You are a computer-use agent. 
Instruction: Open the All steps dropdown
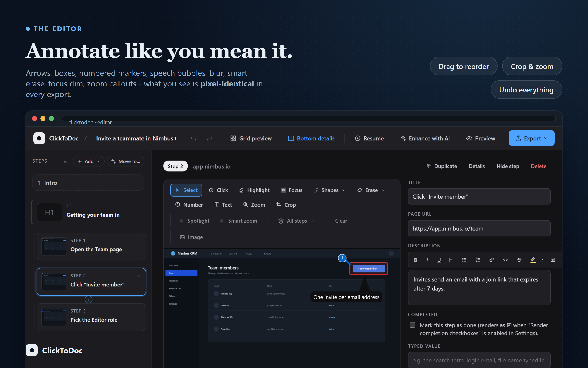(296, 221)
